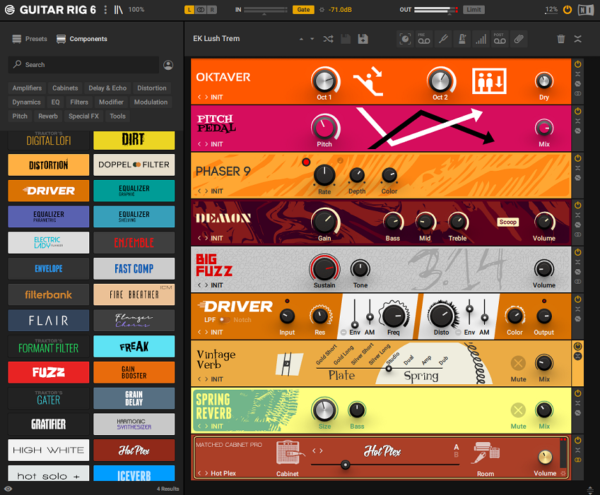Disable the Big Fuzz module power
Image resolution: width=600 pixels, height=495 pixels.
click(578, 252)
